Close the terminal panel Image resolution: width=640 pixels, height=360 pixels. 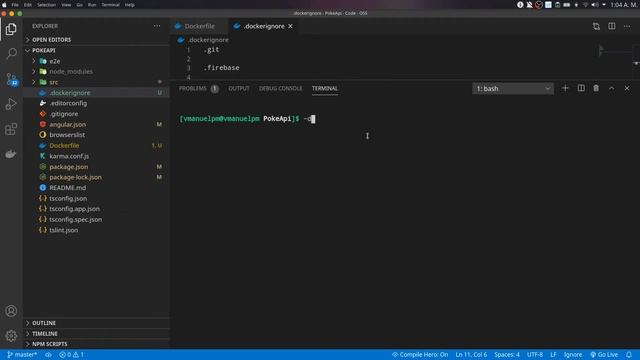pyautogui.click(x=627, y=88)
